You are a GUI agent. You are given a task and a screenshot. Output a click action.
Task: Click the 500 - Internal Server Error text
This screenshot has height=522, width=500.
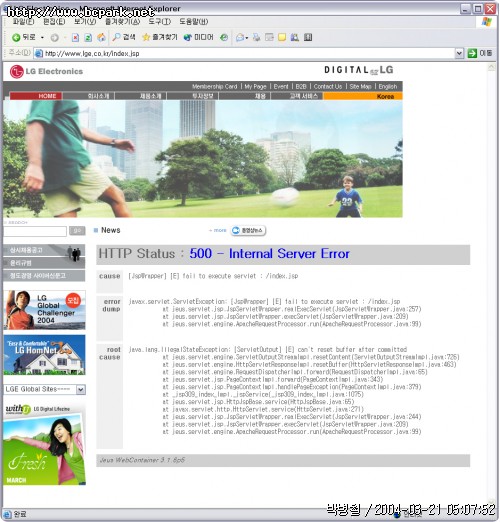click(269, 254)
